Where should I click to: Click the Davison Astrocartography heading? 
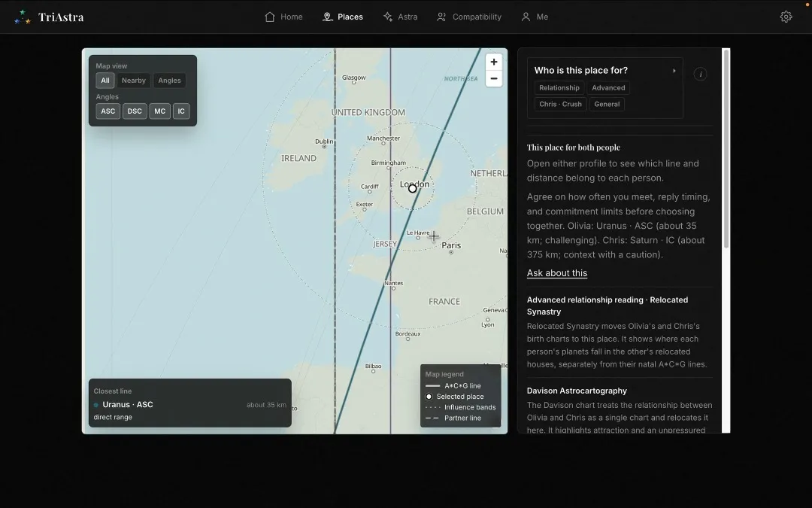[x=577, y=391]
